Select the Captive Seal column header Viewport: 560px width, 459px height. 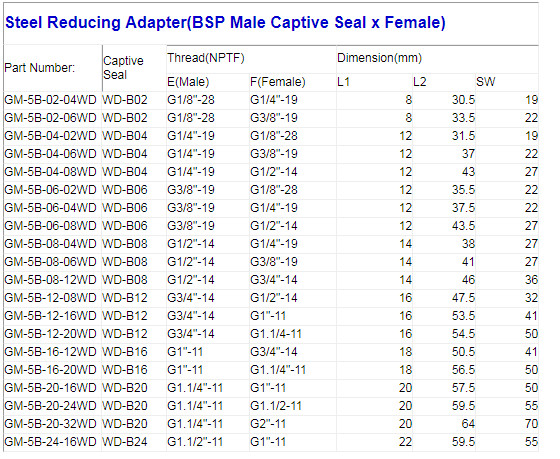[123, 68]
